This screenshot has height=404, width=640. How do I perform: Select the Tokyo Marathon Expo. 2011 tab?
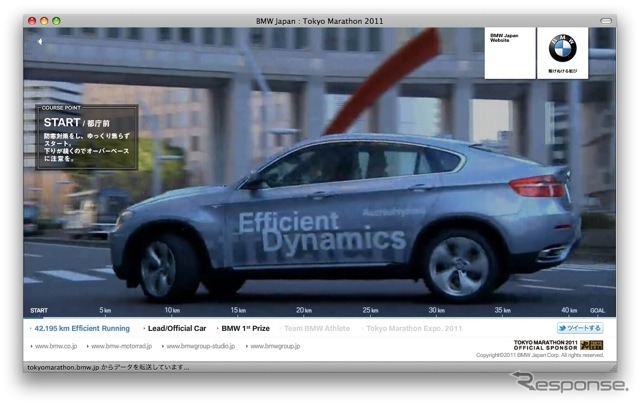point(414,328)
